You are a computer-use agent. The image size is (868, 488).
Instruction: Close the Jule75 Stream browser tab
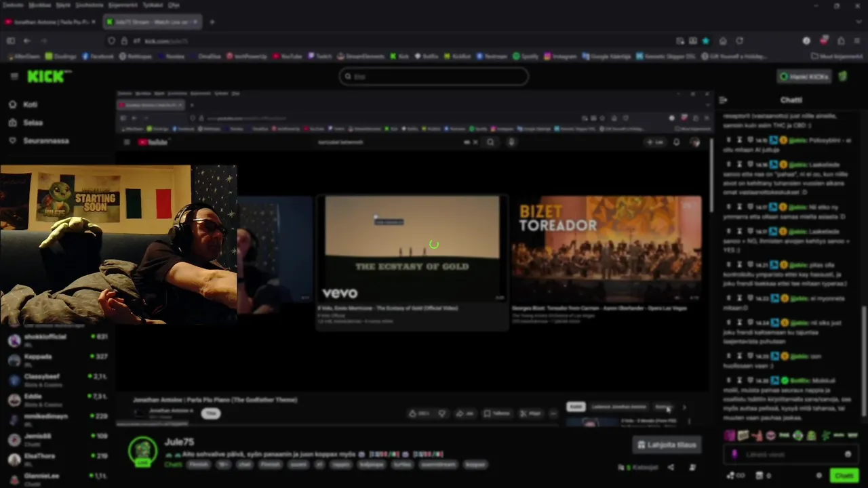coord(195,22)
